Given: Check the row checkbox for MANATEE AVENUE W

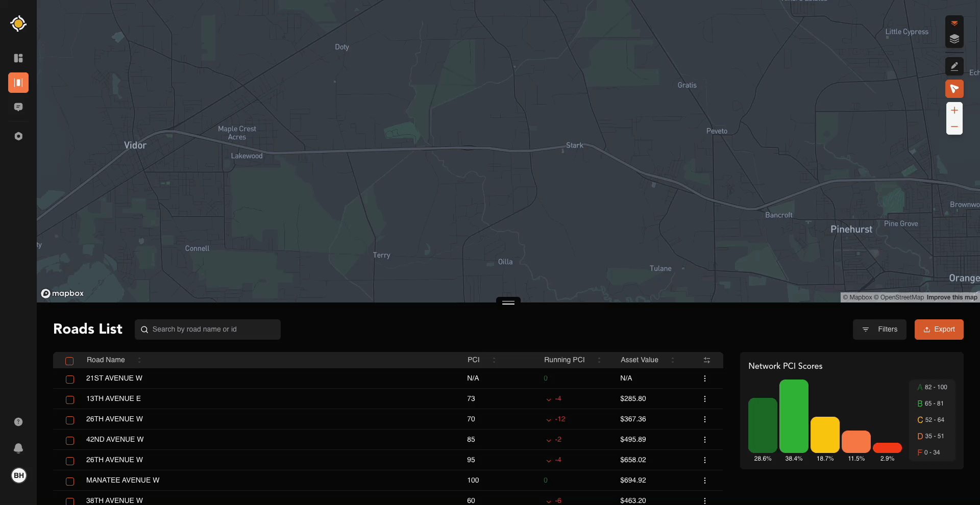Looking at the screenshot, I should pyautogui.click(x=69, y=481).
